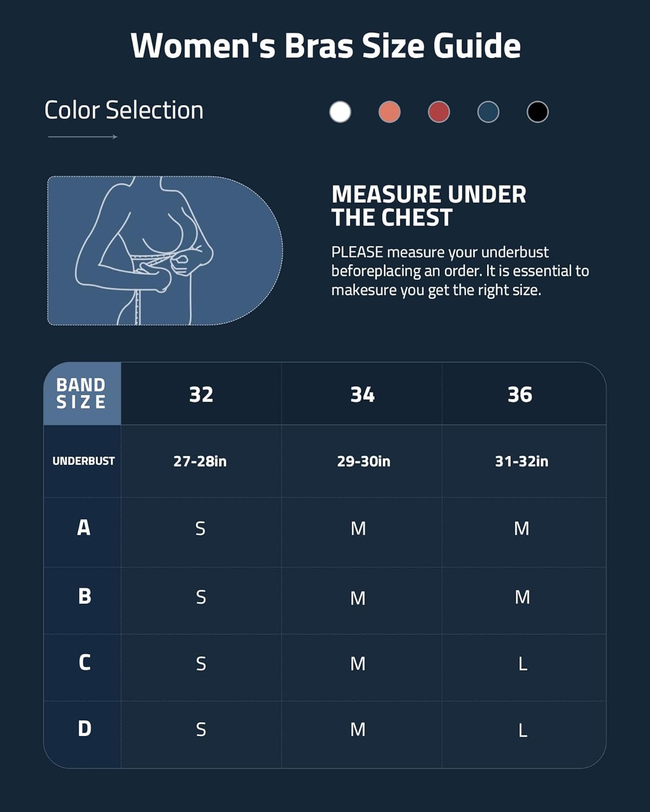Viewport: 650px width, 812px height.
Task: Choose the black color swatch
Action: pyautogui.click(x=537, y=112)
